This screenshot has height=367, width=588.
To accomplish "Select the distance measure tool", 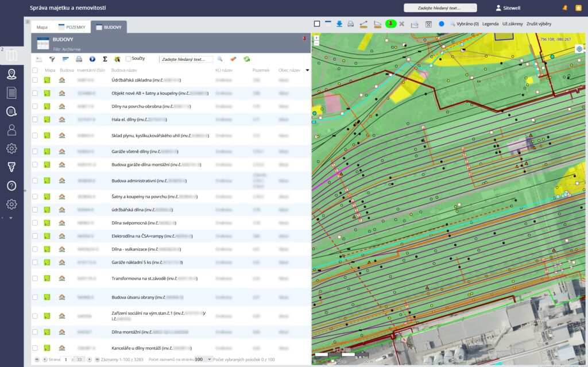I will pos(363,24).
